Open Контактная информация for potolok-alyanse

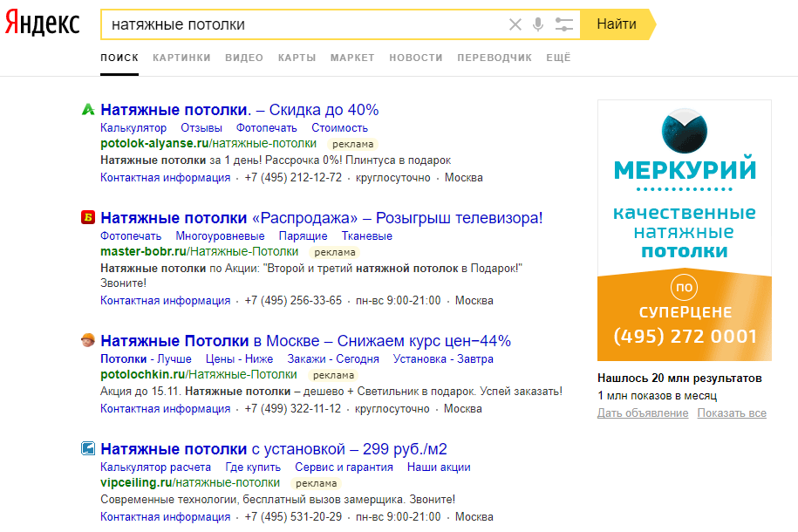pyautogui.click(x=166, y=178)
